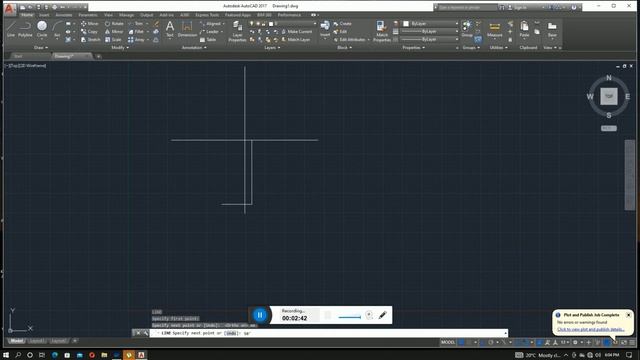The width and height of the screenshot is (640, 360).
Task: Expand the Block panel
Action: pos(344,48)
